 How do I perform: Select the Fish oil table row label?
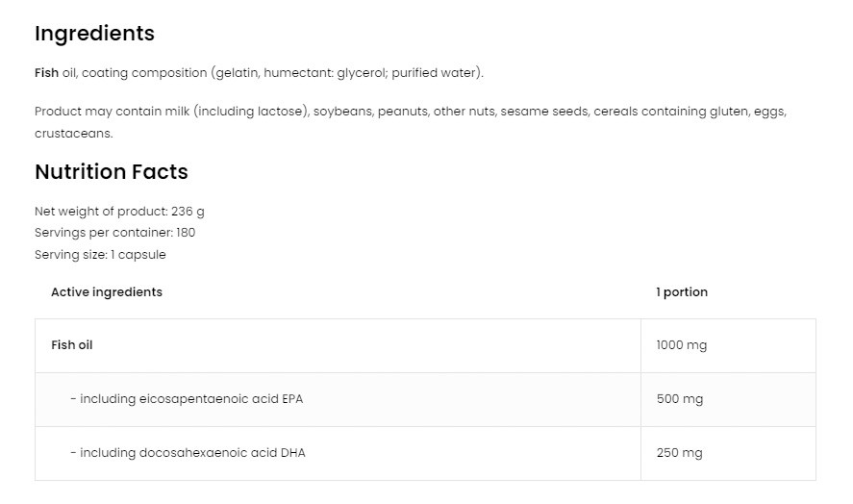pyautogui.click(x=72, y=345)
